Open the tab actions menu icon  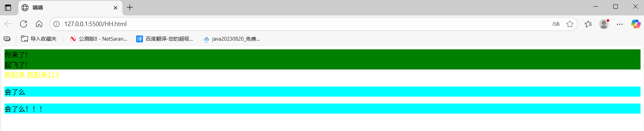[x=8, y=8]
